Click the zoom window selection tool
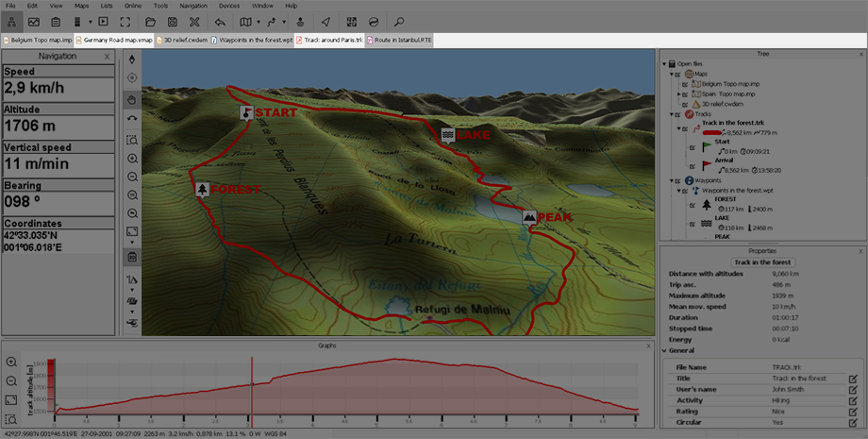 click(x=132, y=140)
